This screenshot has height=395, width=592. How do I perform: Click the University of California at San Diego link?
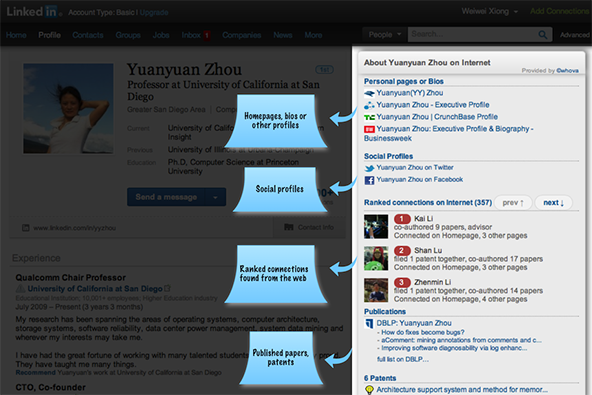pyautogui.click(x=95, y=289)
